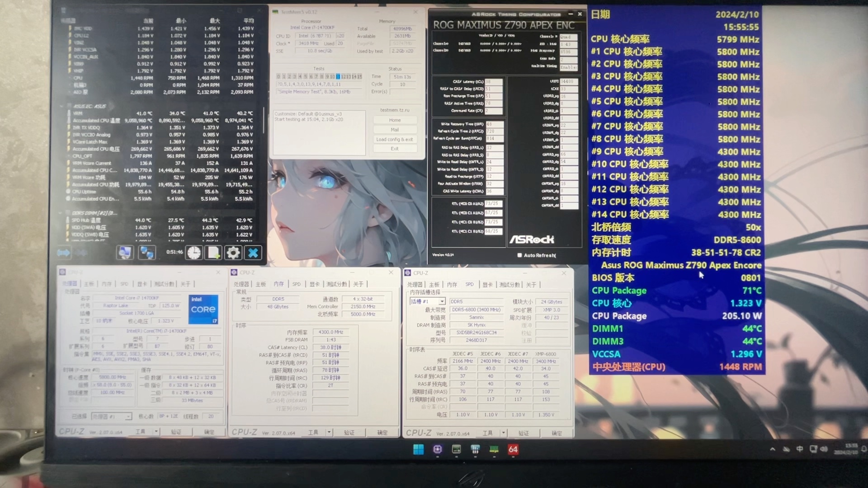Click the 验证 button in processor CPU-Z window
Viewport: 868px width, 488px height.
(x=176, y=432)
